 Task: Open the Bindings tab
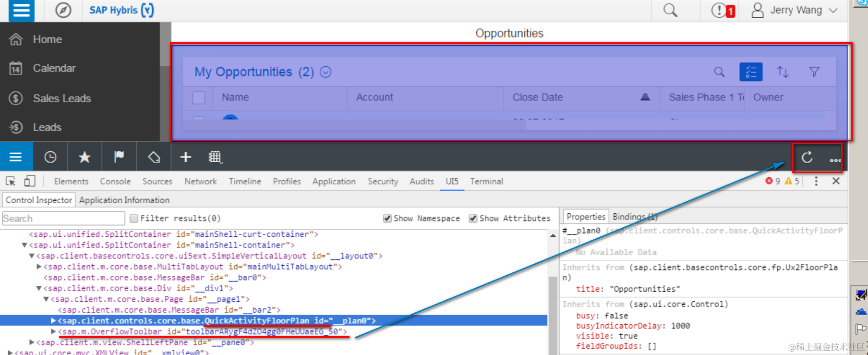[635, 217]
